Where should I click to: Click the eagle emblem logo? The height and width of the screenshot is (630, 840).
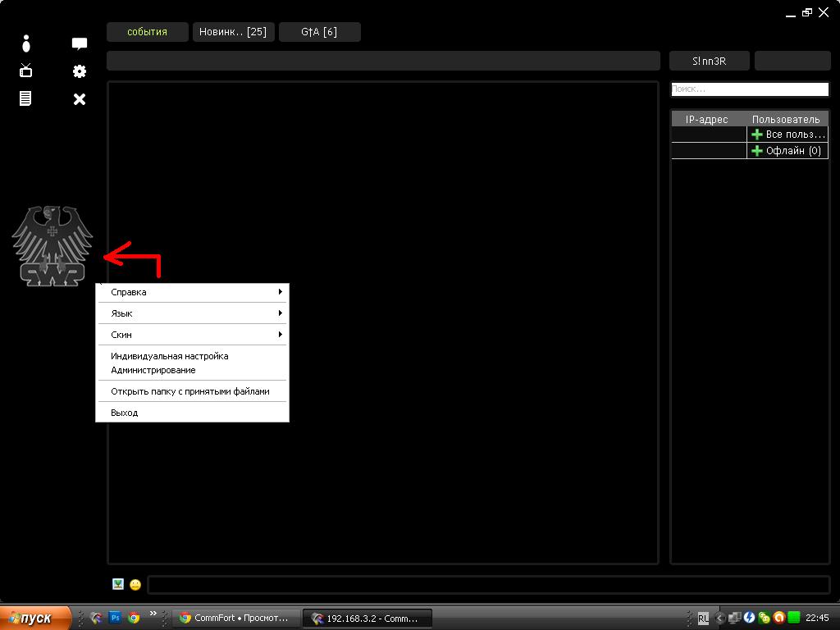[52, 246]
